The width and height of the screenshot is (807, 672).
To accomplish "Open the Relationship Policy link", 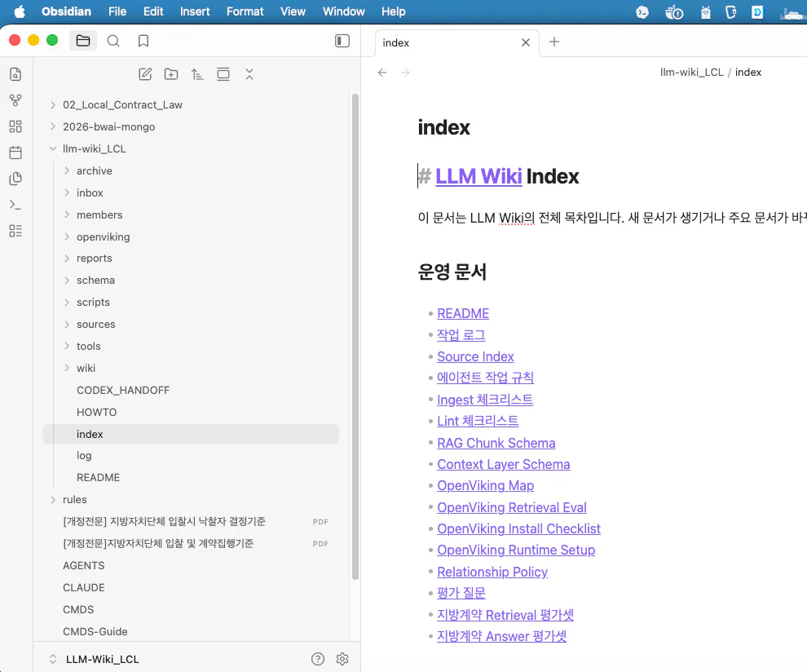I will coord(492,573).
